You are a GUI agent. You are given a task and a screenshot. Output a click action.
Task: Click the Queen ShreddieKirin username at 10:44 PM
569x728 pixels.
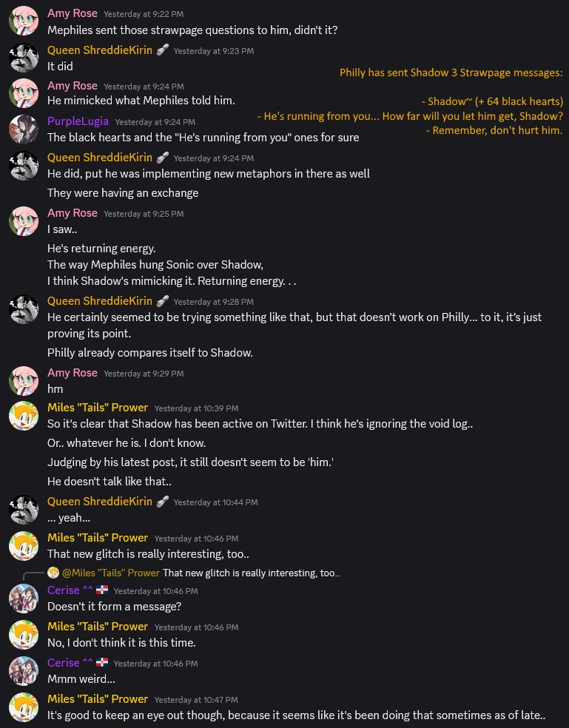99,502
